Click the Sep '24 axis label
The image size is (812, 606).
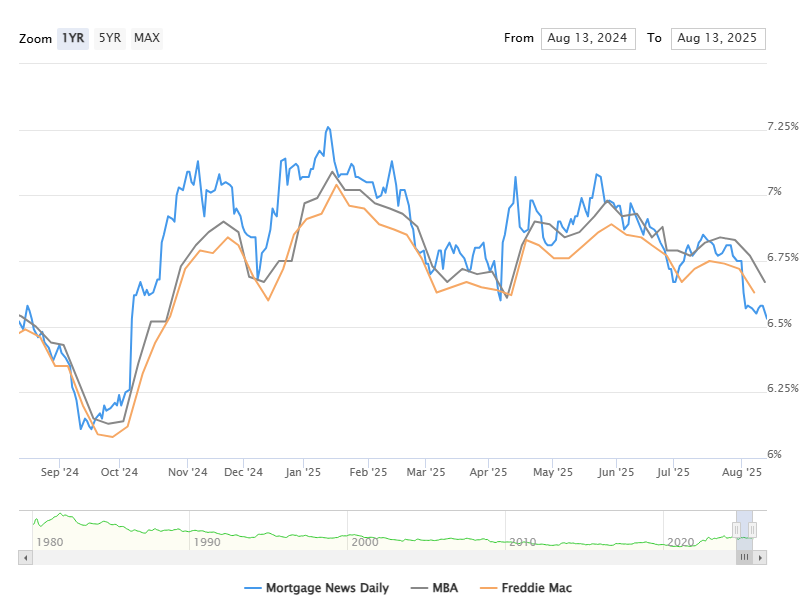(x=61, y=471)
